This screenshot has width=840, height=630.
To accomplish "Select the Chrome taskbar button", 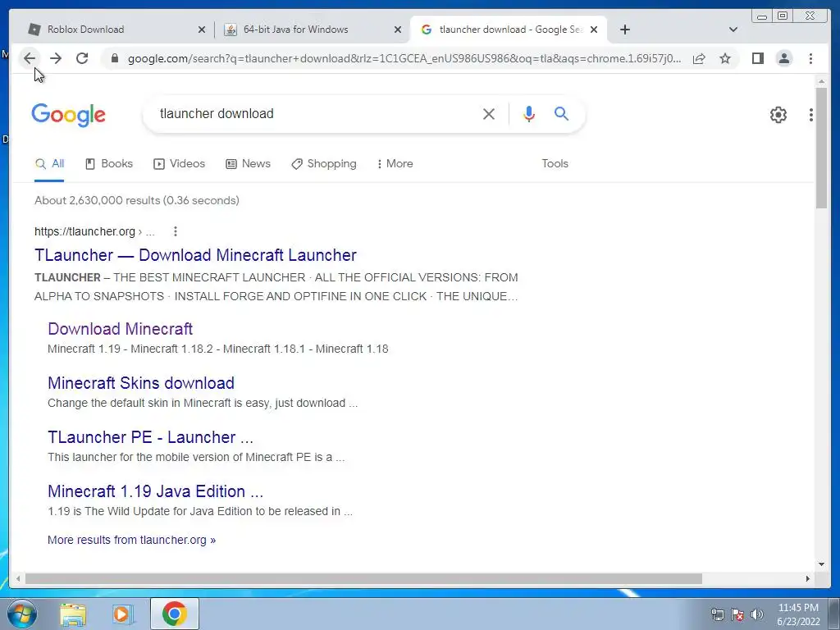I will (x=174, y=614).
